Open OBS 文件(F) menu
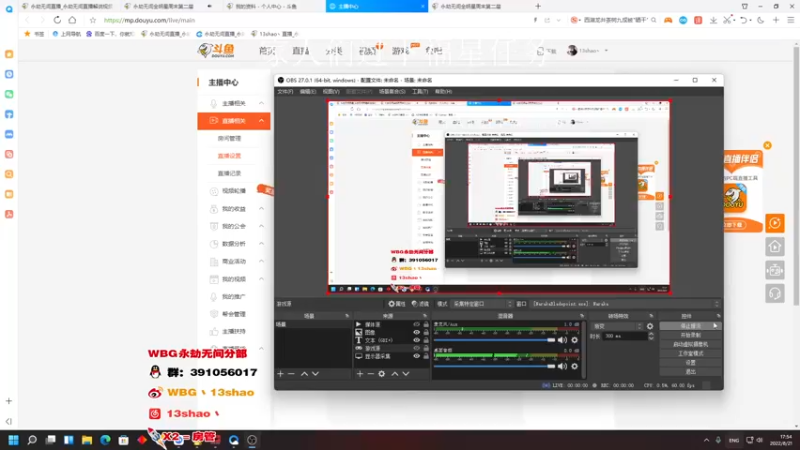Viewport: 800px width, 450px height. click(285, 92)
